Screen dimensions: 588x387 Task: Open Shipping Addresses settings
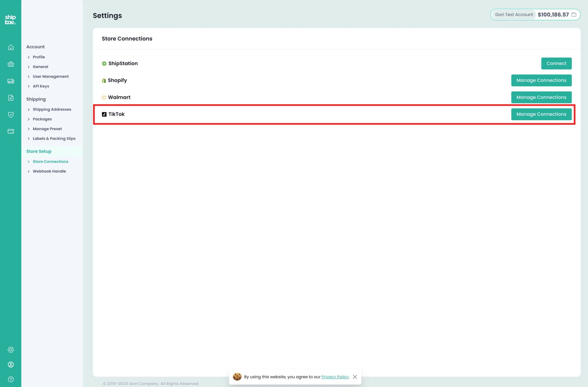52,109
